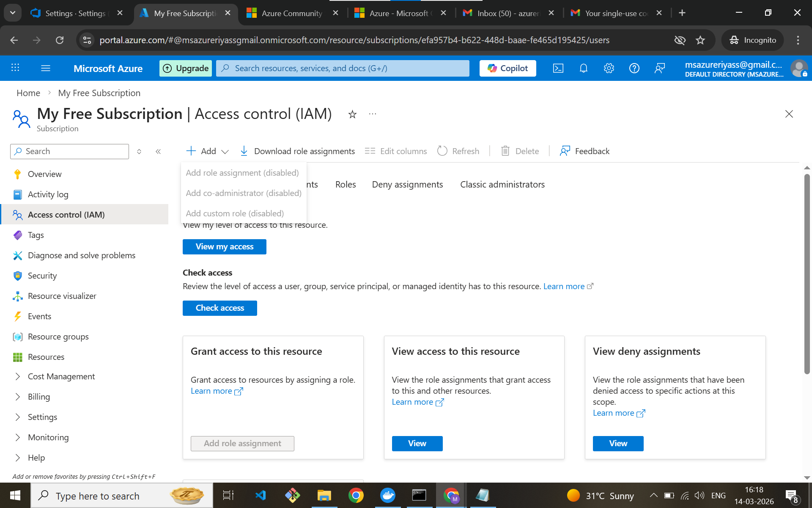The image size is (812, 508).
Task: Show hidden system tray icons
Action: coord(653,495)
